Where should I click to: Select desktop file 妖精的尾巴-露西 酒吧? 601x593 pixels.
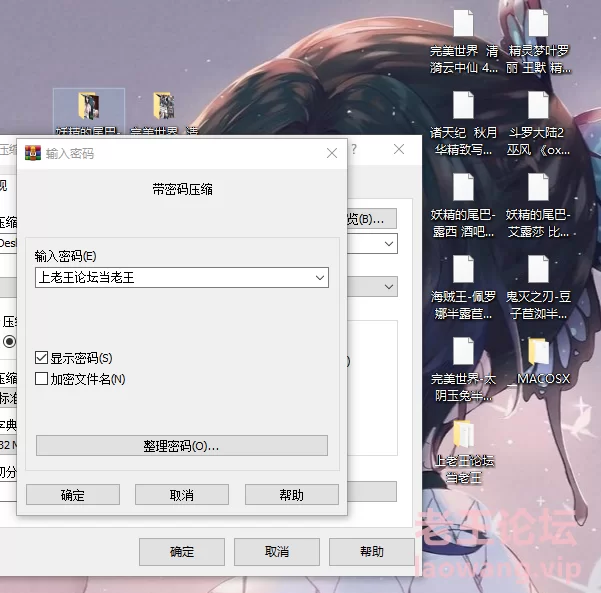pos(463,205)
